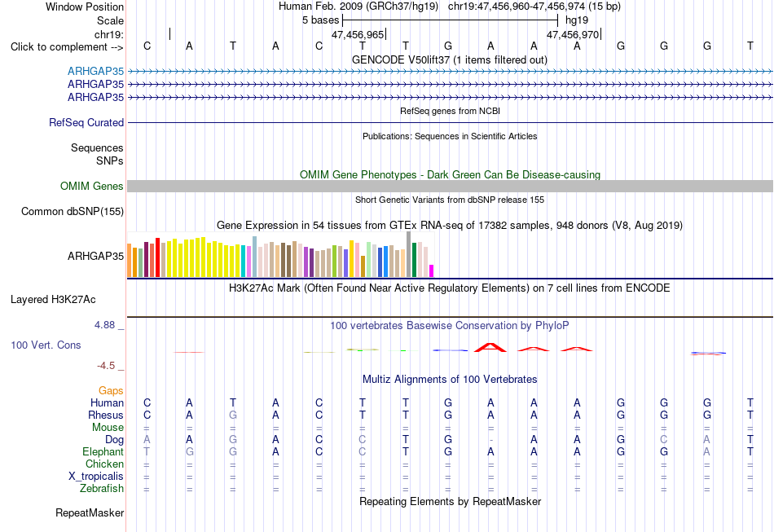Select the X_tropicalis alignment row label
Viewport: 774px width, 532px height.
(96, 477)
